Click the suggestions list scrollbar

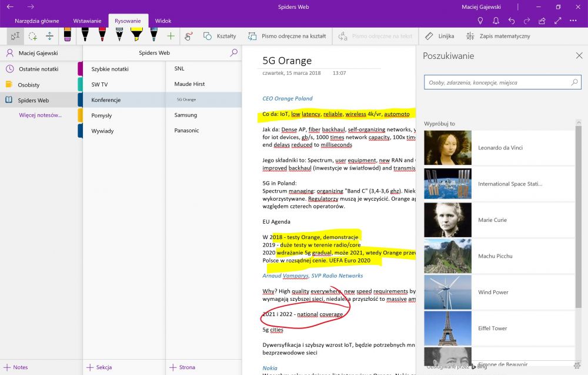[578, 217]
